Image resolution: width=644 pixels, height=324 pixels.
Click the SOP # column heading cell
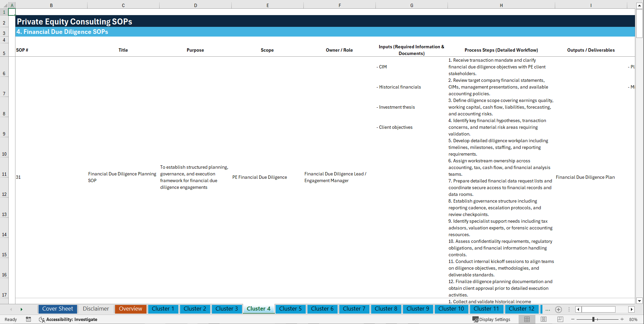coord(51,50)
